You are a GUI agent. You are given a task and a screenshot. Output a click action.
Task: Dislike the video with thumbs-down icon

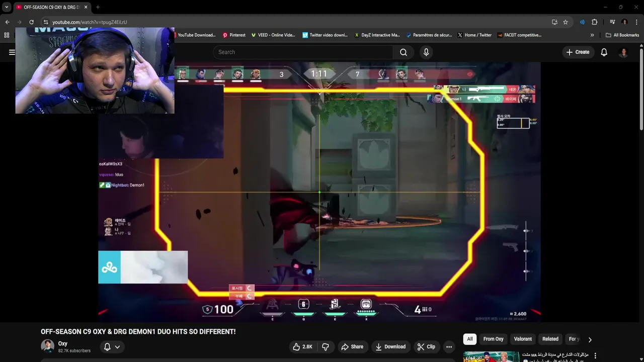tap(326, 346)
